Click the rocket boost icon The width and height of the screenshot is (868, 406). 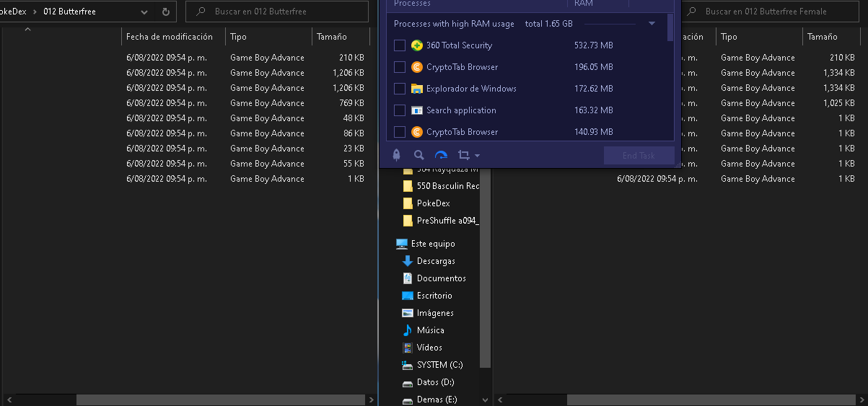click(x=396, y=155)
